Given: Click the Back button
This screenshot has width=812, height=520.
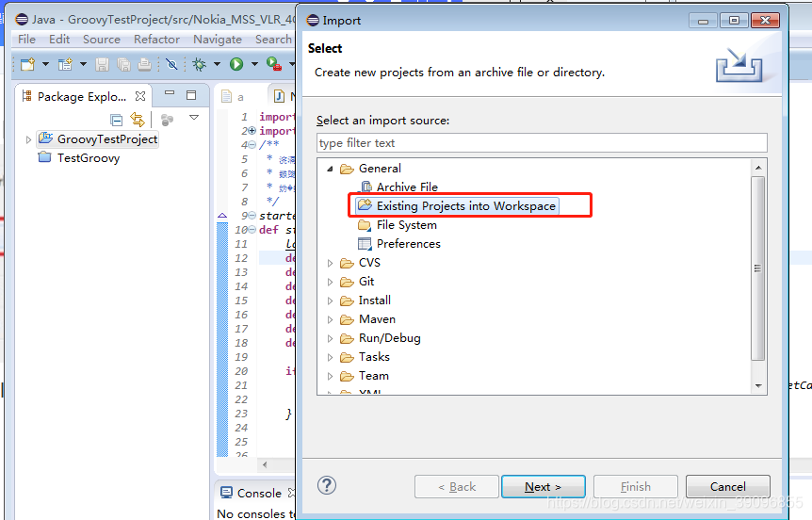Looking at the screenshot, I should pos(456,487).
